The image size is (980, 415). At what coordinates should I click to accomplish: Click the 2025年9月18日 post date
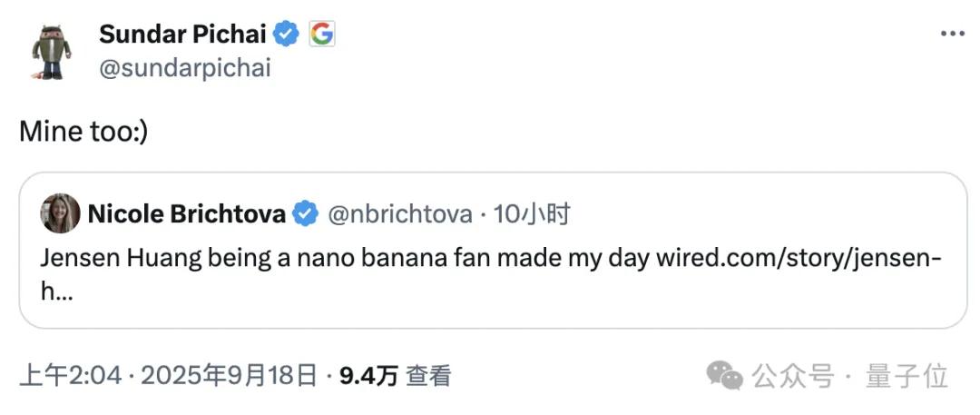[227, 375]
